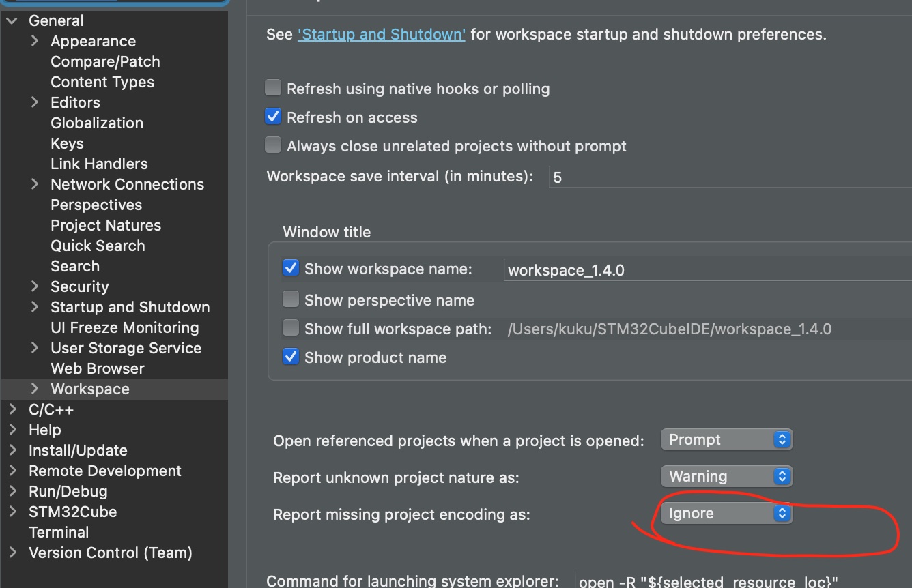The image size is (912, 588).
Task: Disable the 'Refresh on access' option
Action: [272, 116]
